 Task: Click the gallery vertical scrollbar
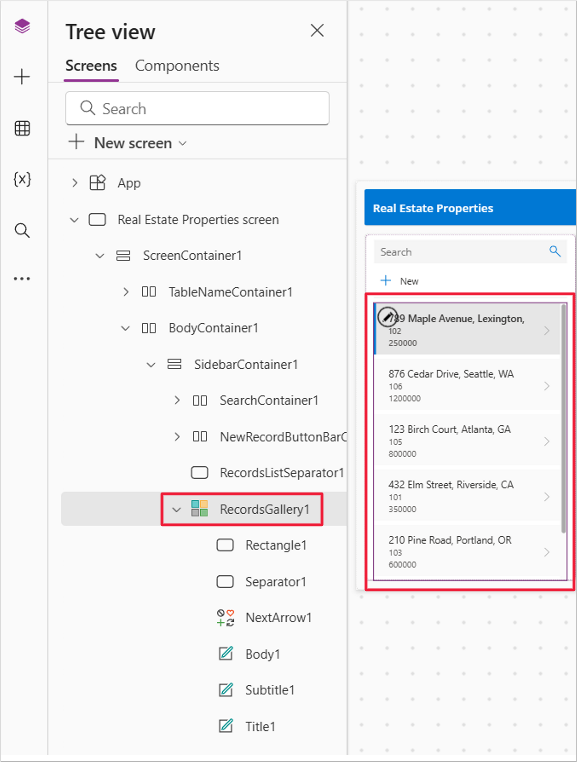(563, 418)
